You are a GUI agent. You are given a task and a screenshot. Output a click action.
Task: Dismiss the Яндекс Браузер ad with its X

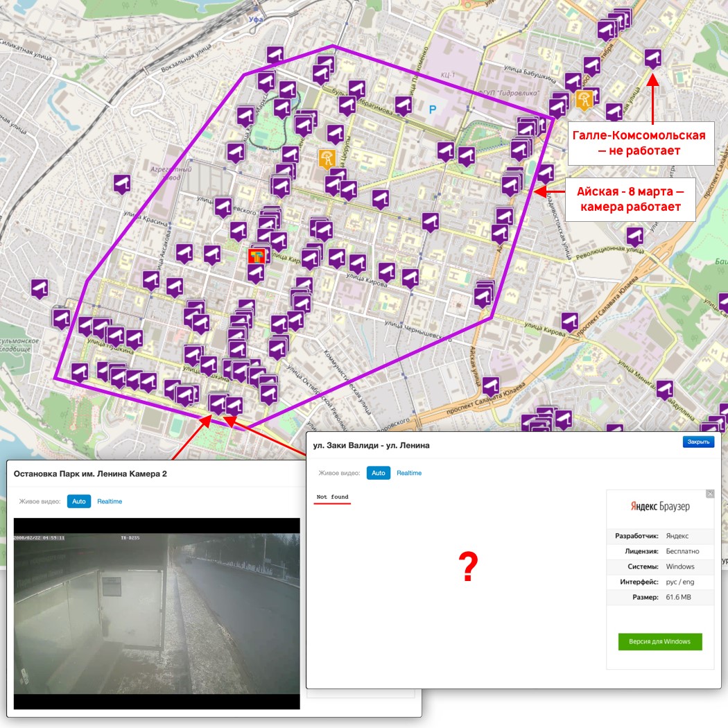pyautogui.click(x=709, y=494)
